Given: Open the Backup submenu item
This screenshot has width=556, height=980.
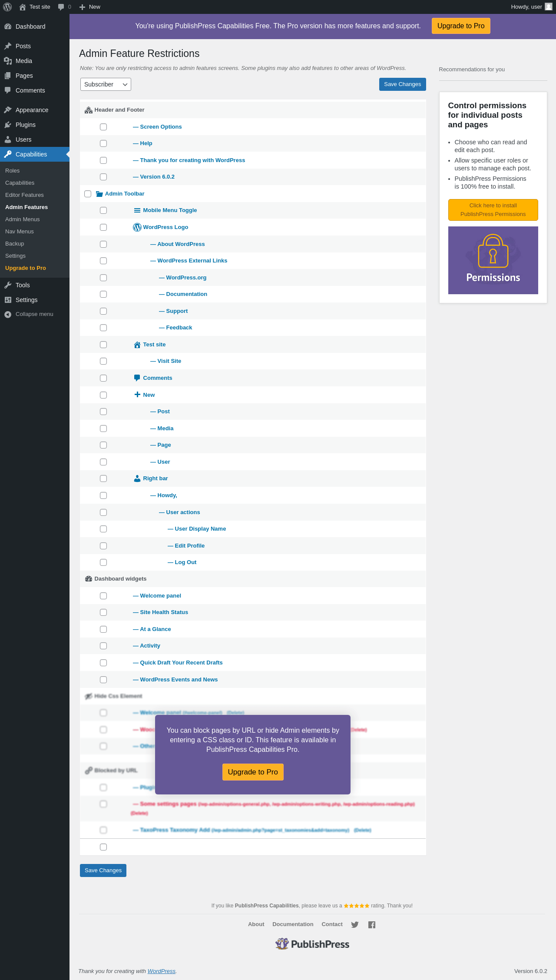Looking at the screenshot, I should pyautogui.click(x=15, y=244).
